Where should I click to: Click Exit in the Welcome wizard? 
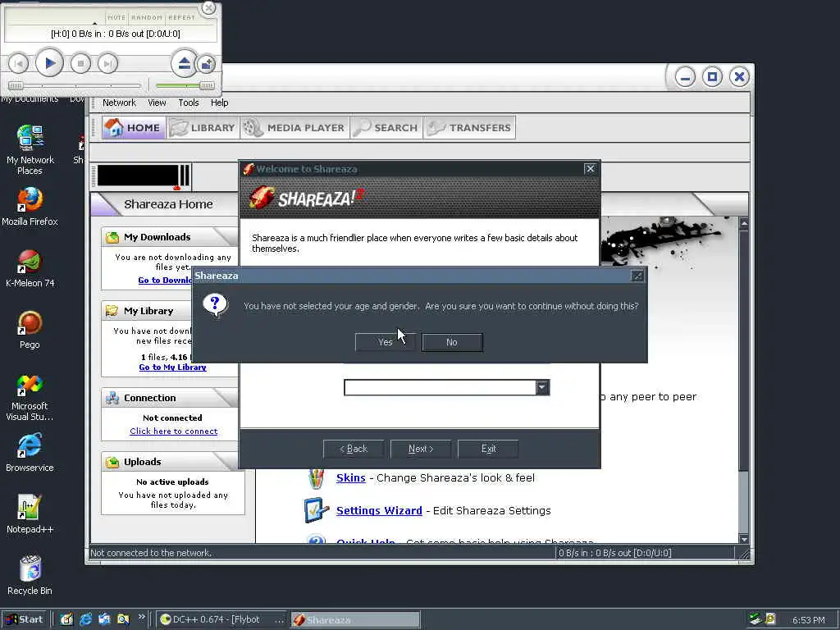(x=488, y=449)
